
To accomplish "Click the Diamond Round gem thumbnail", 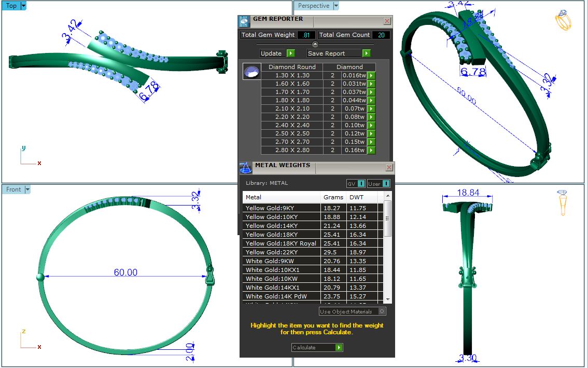I will (x=251, y=72).
